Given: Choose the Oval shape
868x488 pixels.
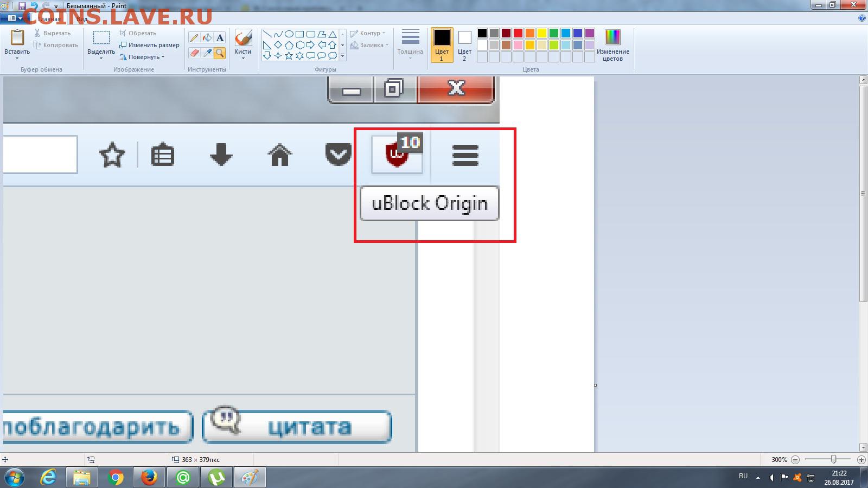Looking at the screenshot, I should (x=289, y=34).
